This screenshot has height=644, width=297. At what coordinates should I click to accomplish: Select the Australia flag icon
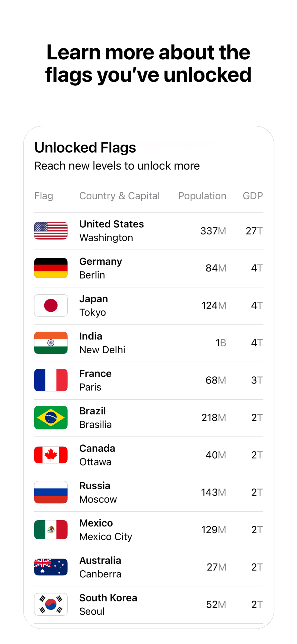click(51, 567)
